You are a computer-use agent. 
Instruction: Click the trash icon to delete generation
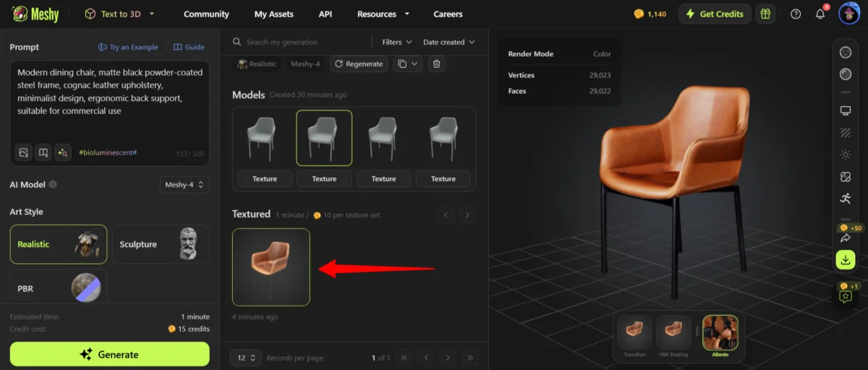436,64
